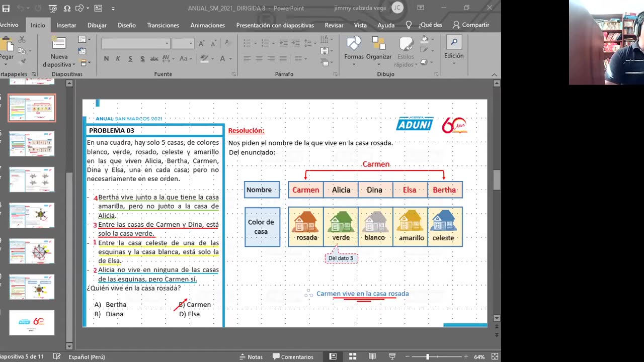Justify the paragraph text
The height and width of the screenshot is (362, 644).
click(x=283, y=59)
